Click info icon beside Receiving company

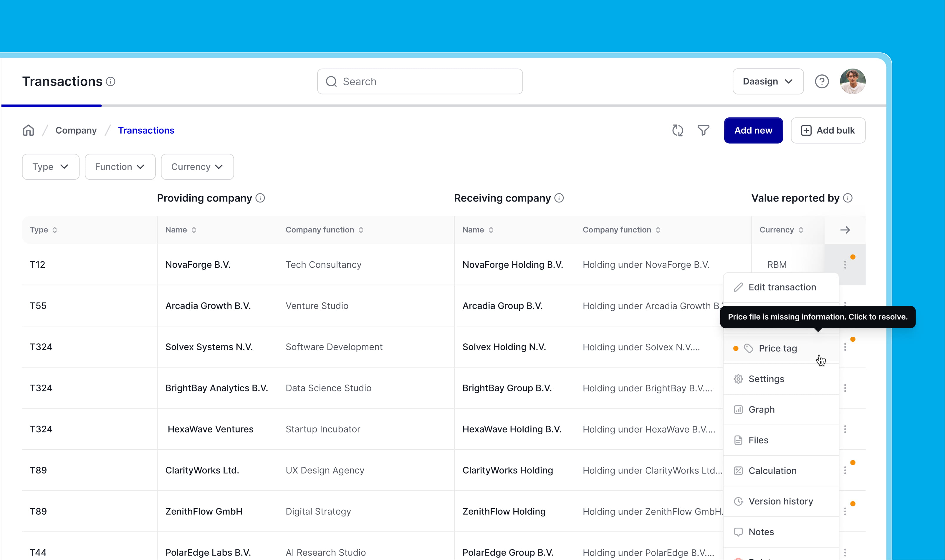(x=559, y=198)
